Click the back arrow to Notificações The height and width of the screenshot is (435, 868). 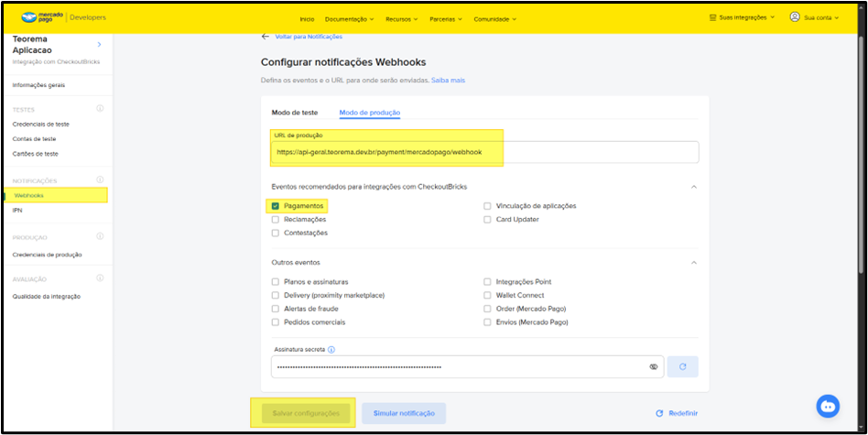click(266, 37)
